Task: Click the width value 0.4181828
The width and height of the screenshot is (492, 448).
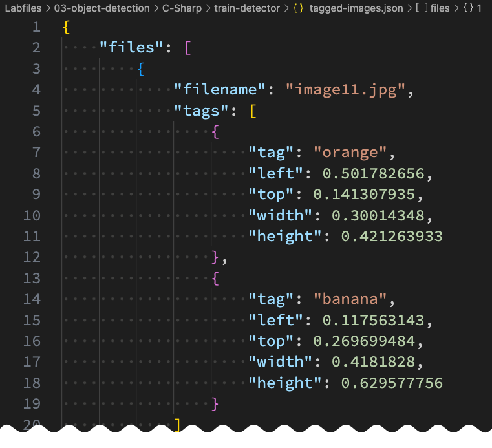Action: tap(374, 362)
